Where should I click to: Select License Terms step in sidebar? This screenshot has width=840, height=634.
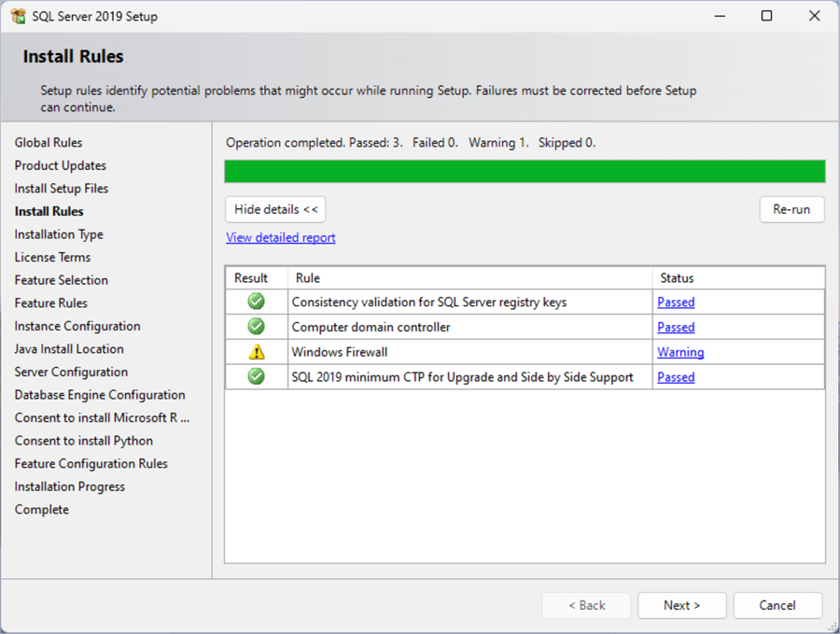click(x=52, y=258)
